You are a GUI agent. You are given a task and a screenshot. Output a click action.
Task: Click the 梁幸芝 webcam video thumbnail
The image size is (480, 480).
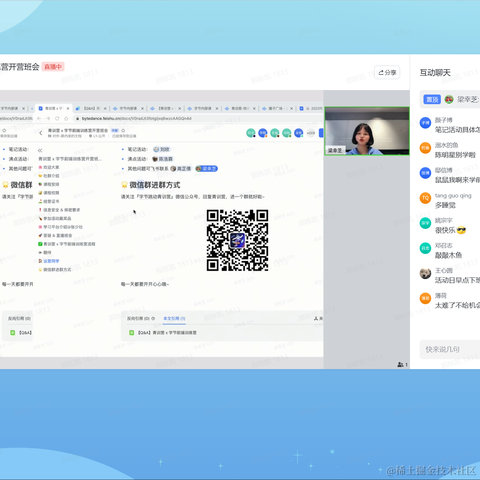pyautogui.click(x=367, y=131)
